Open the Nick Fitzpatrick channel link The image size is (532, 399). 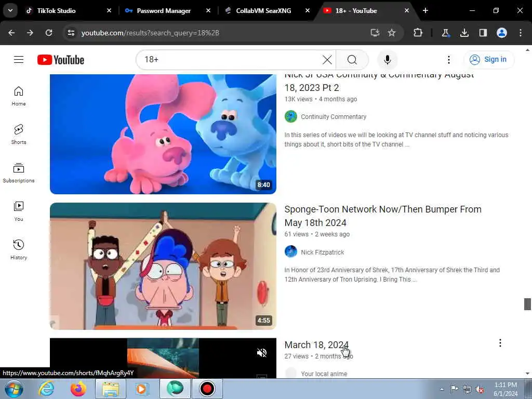click(322, 252)
